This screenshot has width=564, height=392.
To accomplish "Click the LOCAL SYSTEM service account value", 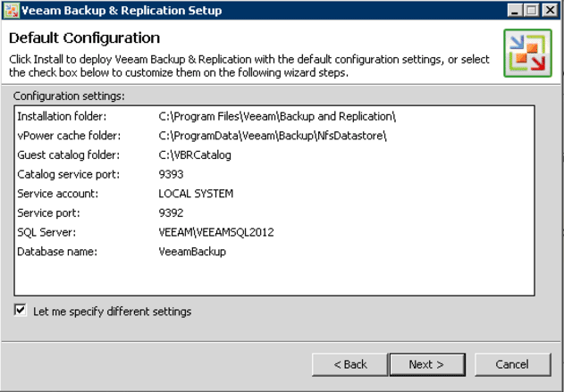I will (x=195, y=194).
